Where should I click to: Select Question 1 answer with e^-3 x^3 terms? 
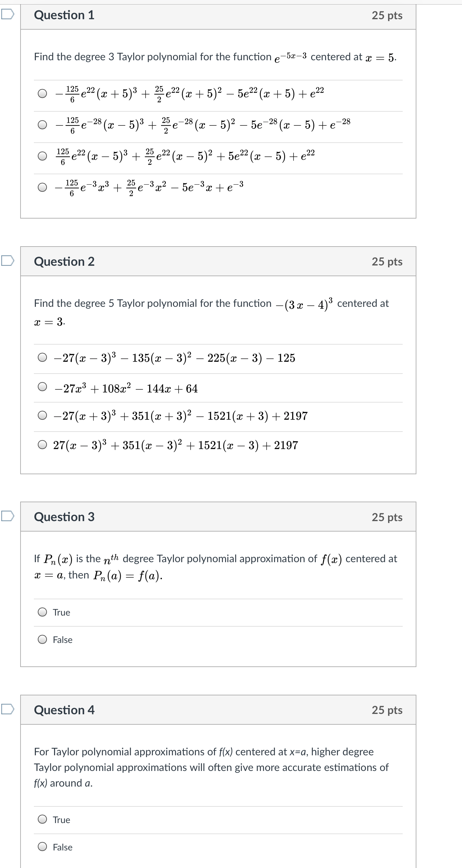42,187
